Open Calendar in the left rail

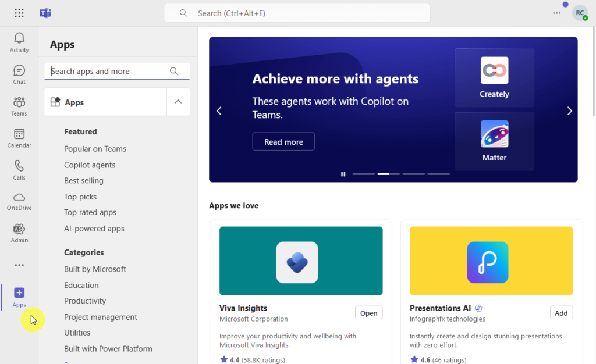point(19,138)
